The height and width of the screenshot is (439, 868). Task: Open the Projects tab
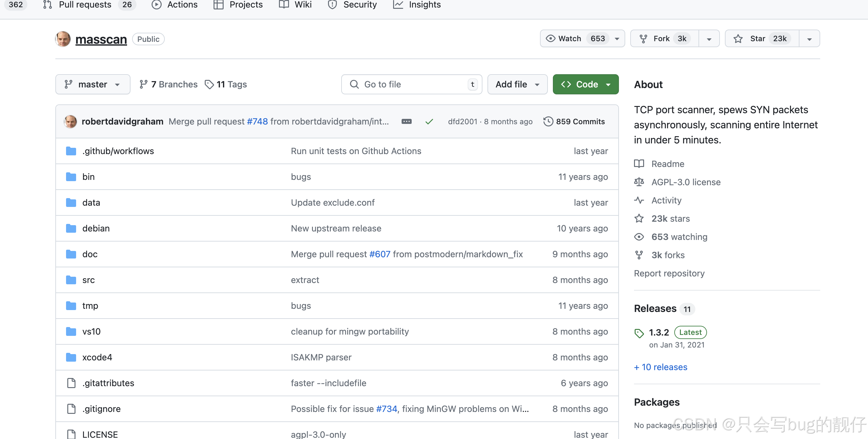pos(238,5)
